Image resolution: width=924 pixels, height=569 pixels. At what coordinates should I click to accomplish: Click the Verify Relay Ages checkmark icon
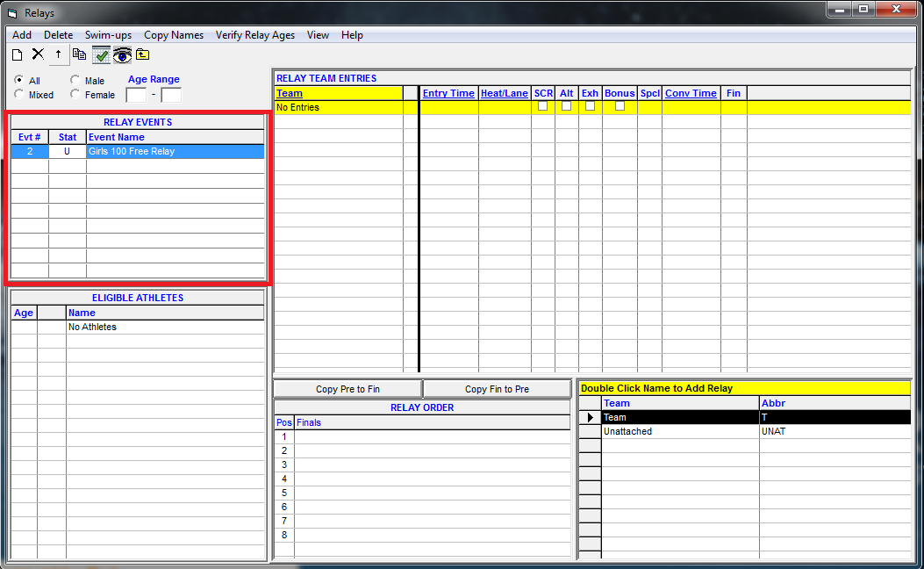coord(101,55)
